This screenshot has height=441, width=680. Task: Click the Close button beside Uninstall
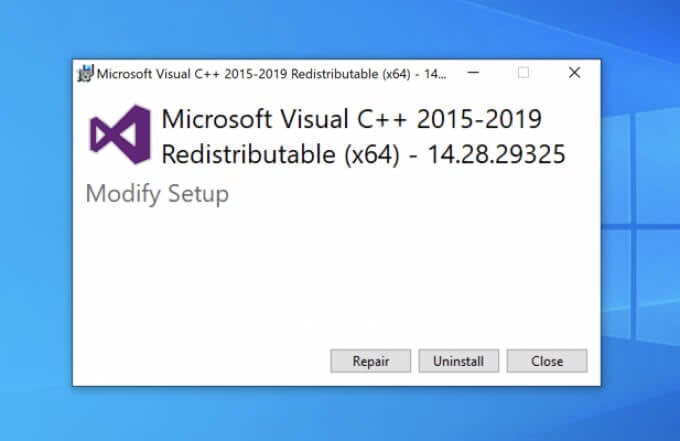pos(547,361)
